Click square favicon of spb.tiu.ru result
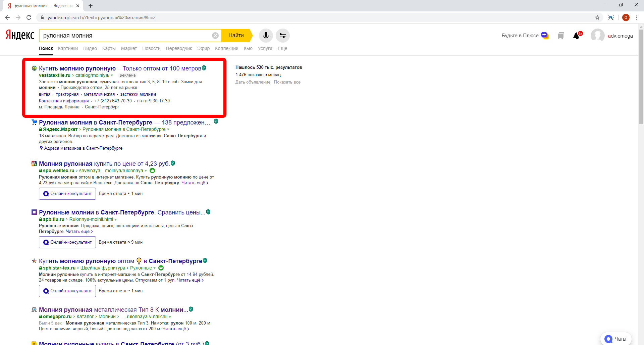Viewport: 644px width, 345px height. [x=34, y=212]
